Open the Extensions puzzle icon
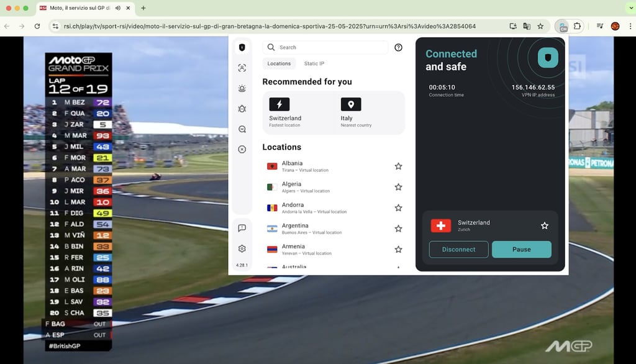The height and width of the screenshot is (364, 636). pos(577,26)
